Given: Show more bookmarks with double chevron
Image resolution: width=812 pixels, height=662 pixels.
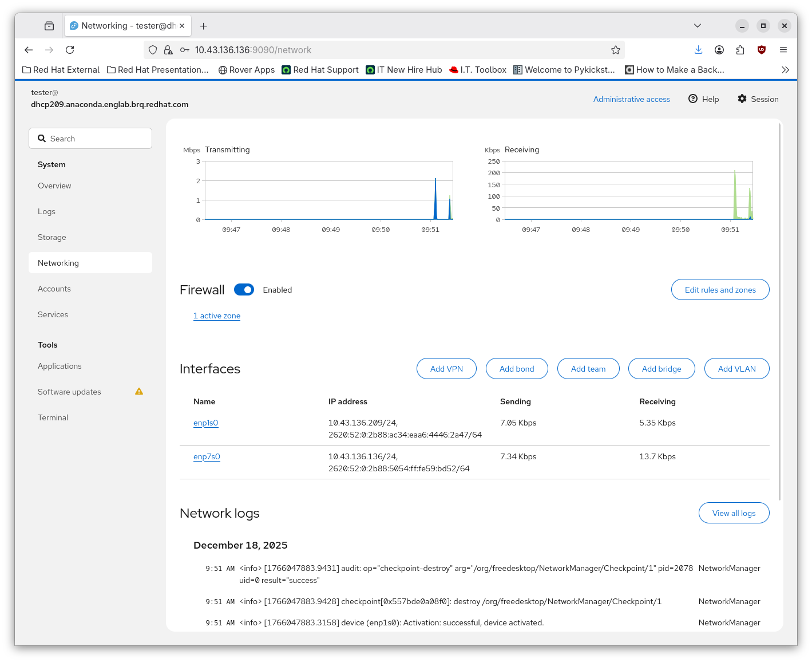Looking at the screenshot, I should [785, 70].
